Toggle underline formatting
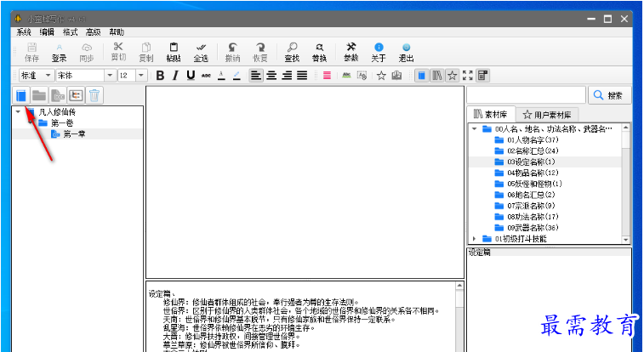Image resolution: width=644 pixels, height=352 pixels. [x=191, y=76]
